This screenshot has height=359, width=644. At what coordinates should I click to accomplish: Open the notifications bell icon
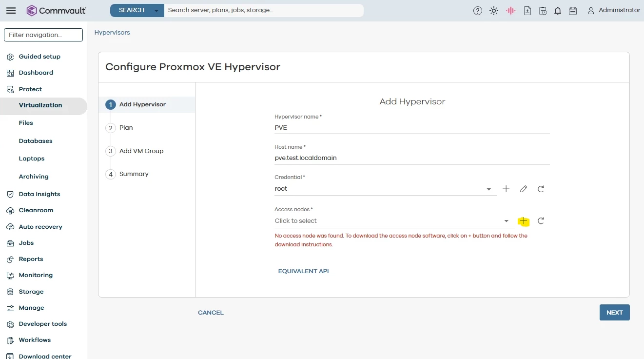(558, 11)
